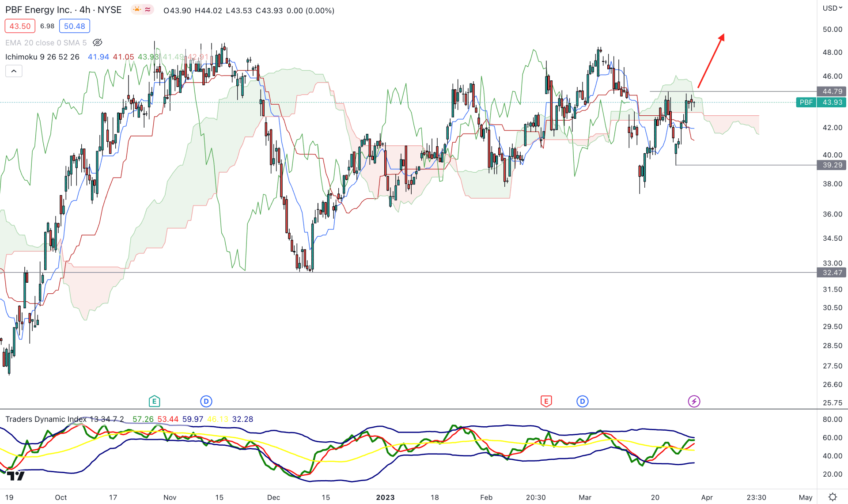848x504 pixels.
Task: Click the PBF 43.93 current price label
Action: click(x=821, y=102)
